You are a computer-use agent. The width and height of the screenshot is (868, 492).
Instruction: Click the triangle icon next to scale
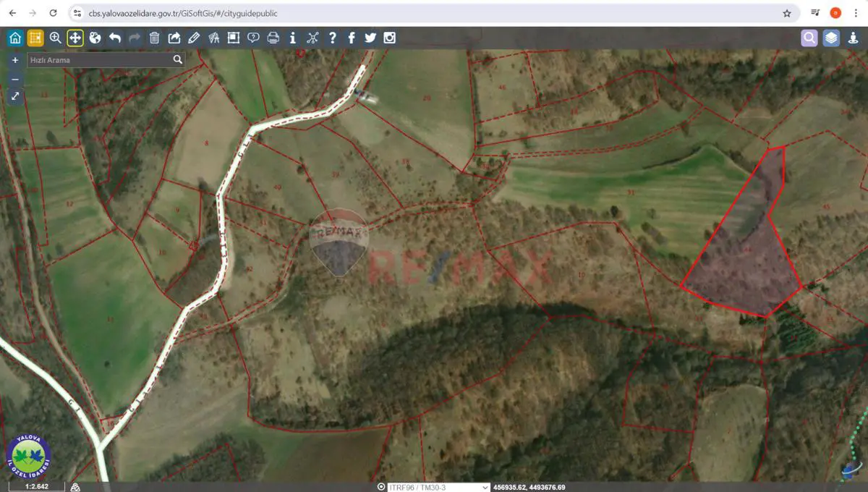point(75,487)
